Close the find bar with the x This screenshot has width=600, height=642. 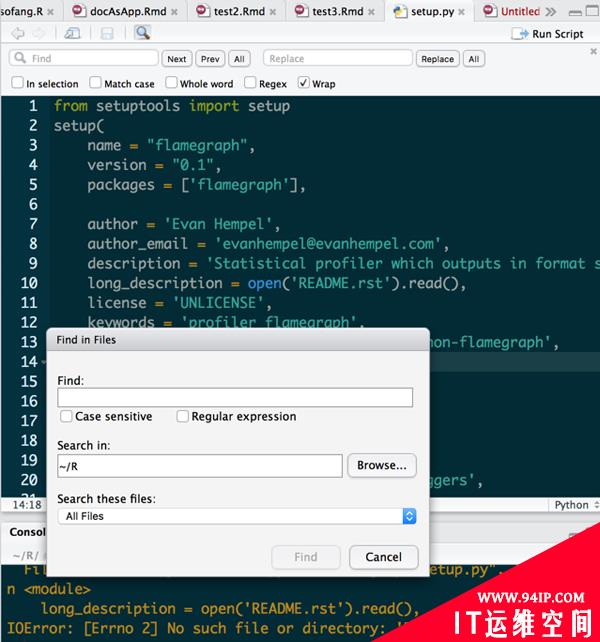tap(593, 51)
